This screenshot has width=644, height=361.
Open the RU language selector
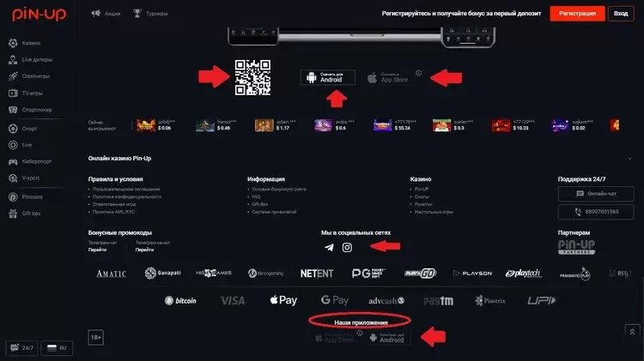coord(57,348)
